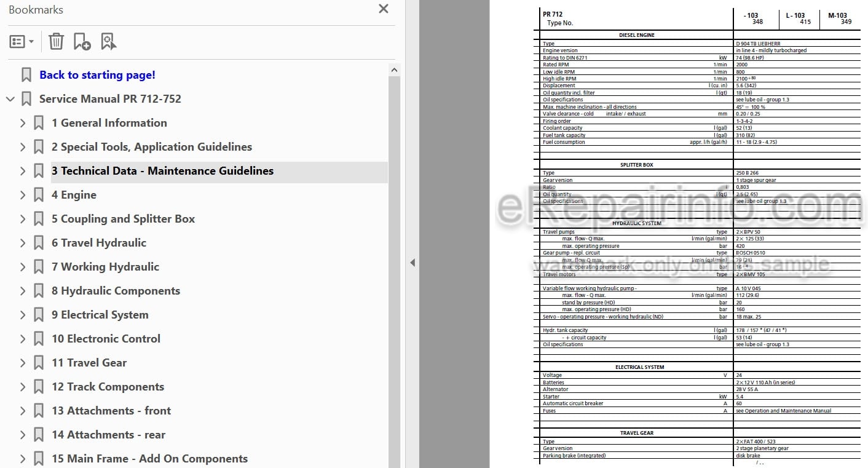Image resolution: width=868 pixels, height=468 pixels.
Task: Open '2 Special Tools, Application Guidelines' bookmark
Action: [152, 147]
